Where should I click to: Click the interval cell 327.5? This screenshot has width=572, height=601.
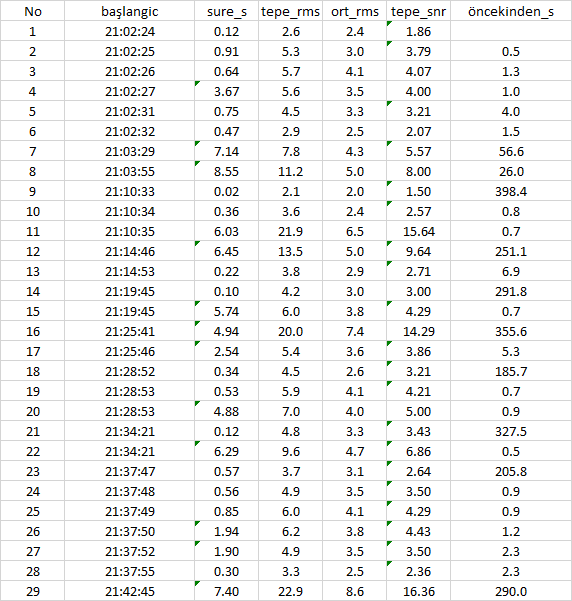click(x=511, y=431)
